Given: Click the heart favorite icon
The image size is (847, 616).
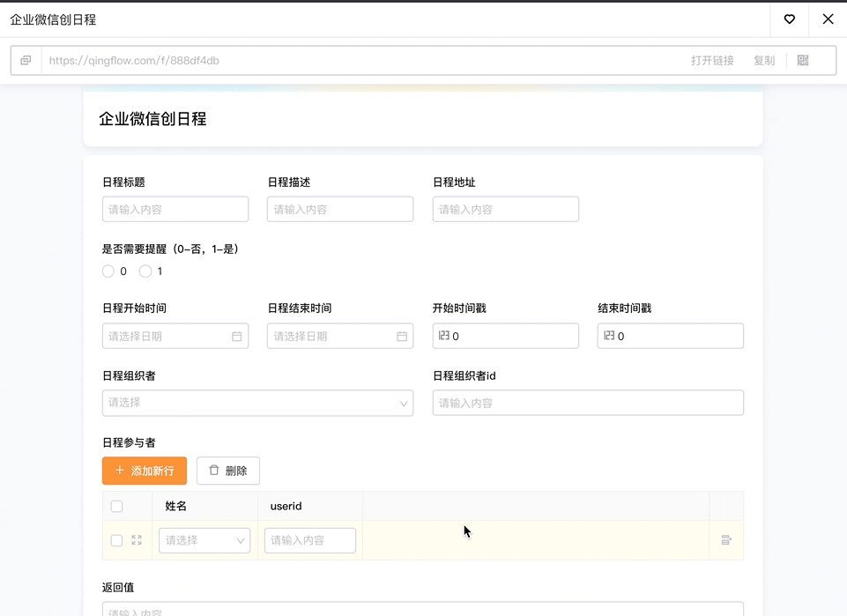Looking at the screenshot, I should coord(789,19).
